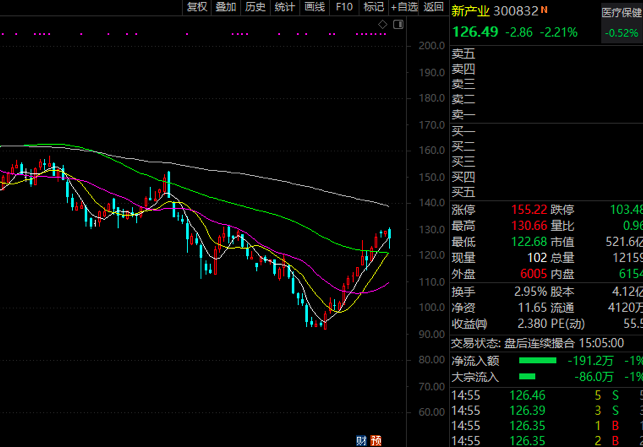
Task: Enable 叠加 overlay comparison
Action: [226, 7]
